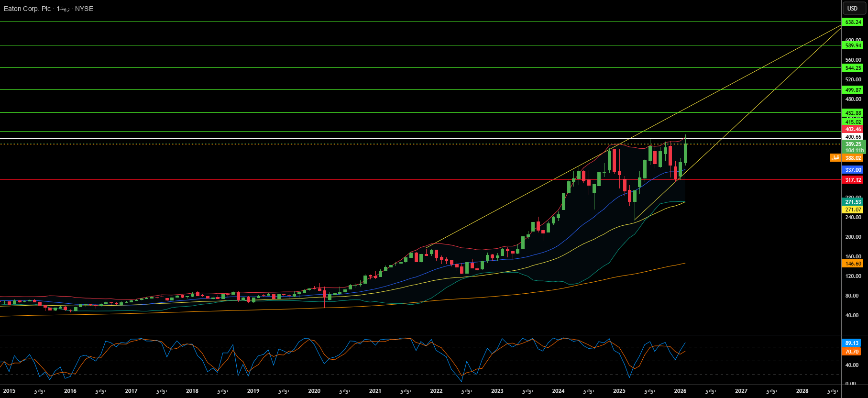
Task: Click the orange pre-market 388.02 label
Action: 849,158
